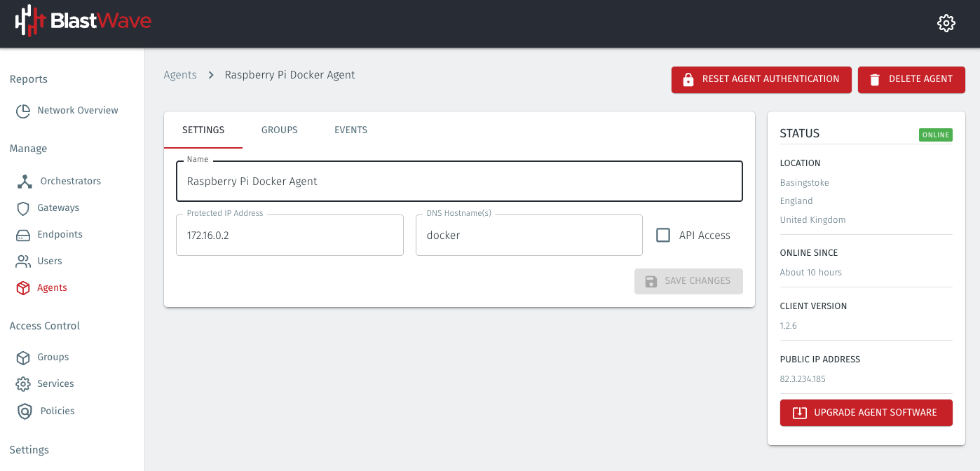Click RESET AGENT AUTHENTICATION
Image resolution: width=980 pixels, height=471 pixels.
click(761, 79)
